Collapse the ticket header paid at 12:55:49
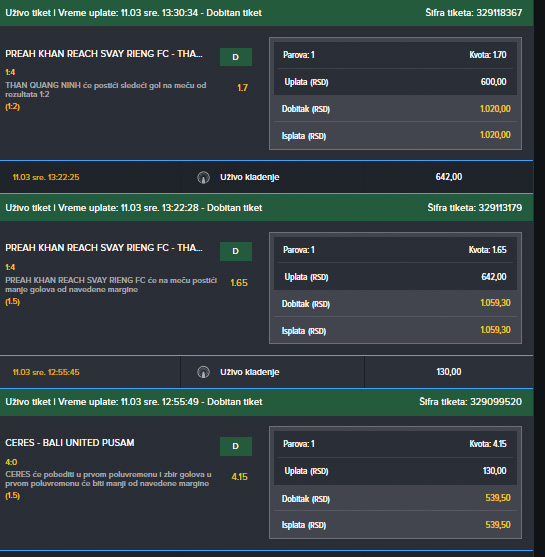Viewport: 545px width, 557px height. click(x=266, y=402)
